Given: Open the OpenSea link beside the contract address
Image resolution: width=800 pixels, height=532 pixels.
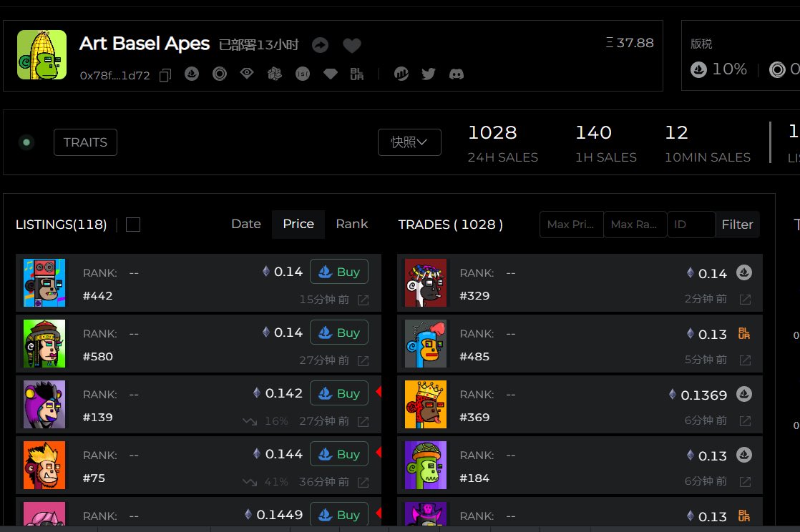Looking at the screenshot, I should point(192,74).
